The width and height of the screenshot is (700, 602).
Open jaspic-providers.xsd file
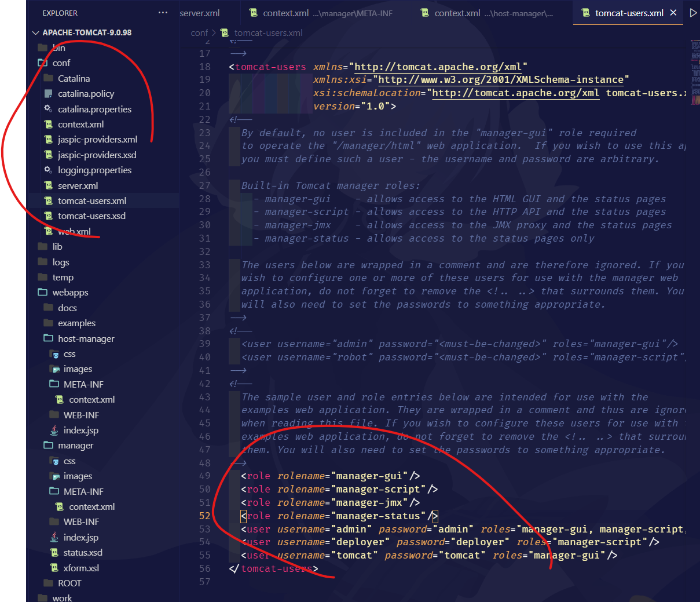[97, 155]
